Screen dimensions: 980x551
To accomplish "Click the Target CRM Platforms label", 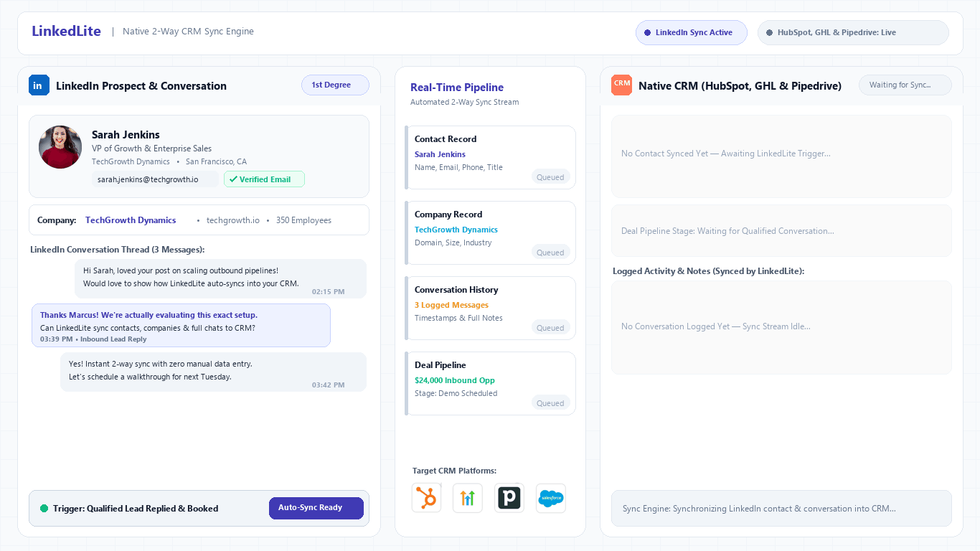I will point(454,471).
